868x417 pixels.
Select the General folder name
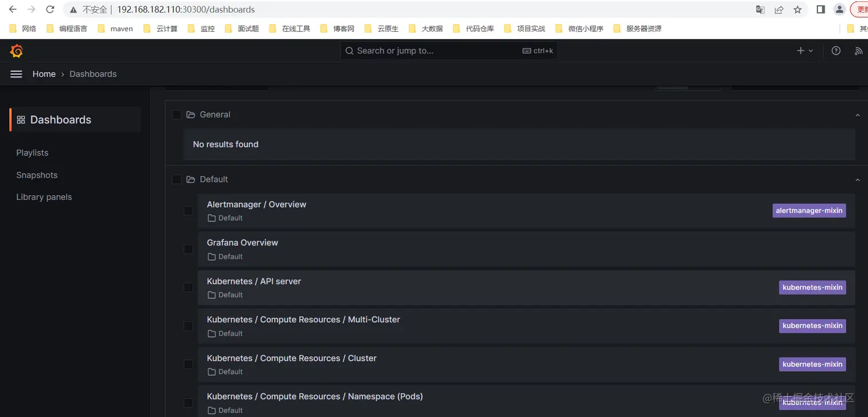tap(215, 115)
